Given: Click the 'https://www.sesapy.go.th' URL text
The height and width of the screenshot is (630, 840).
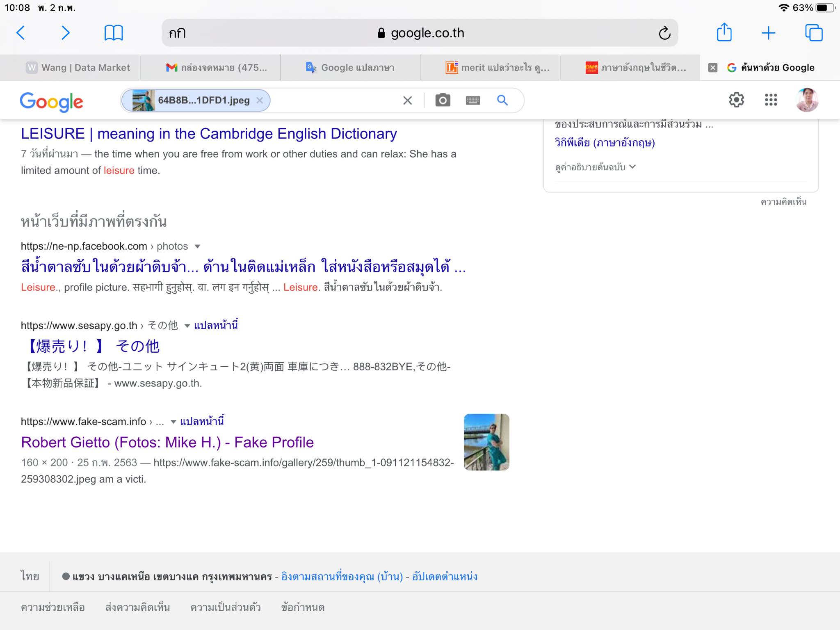Looking at the screenshot, I should pyautogui.click(x=79, y=326).
